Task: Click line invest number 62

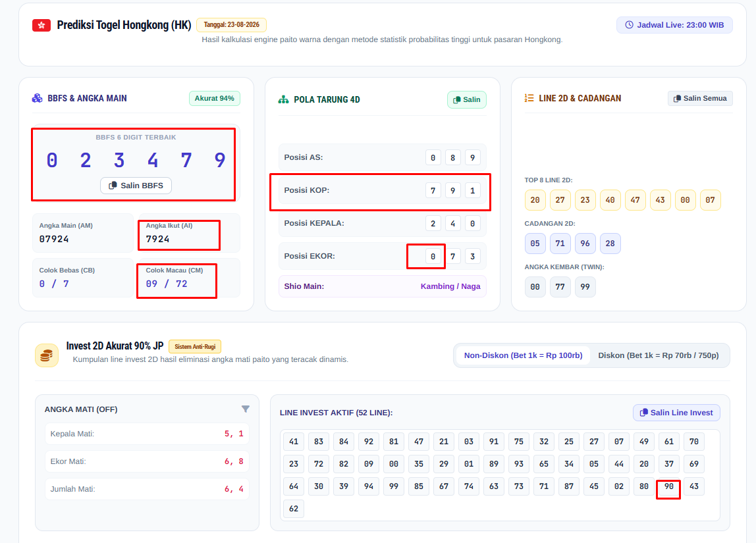Action: click(x=294, y=509)
